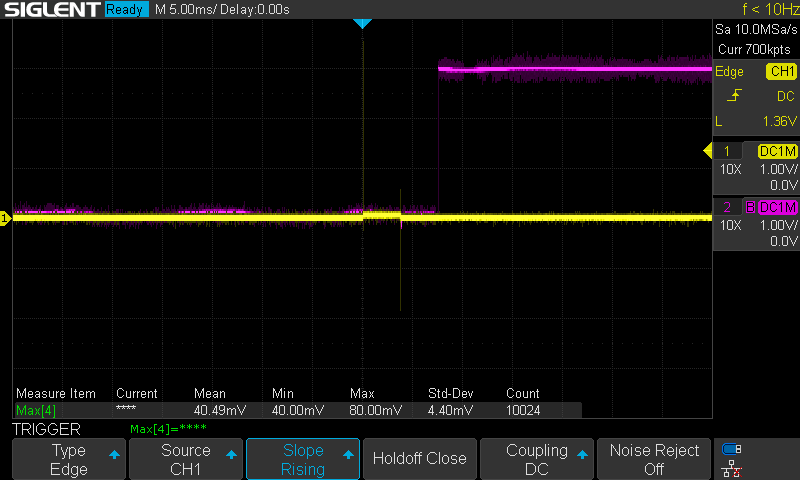Screen dimensions: 800x480
Task: Click the TRIGGER menu title
Action: coord(46,430)
